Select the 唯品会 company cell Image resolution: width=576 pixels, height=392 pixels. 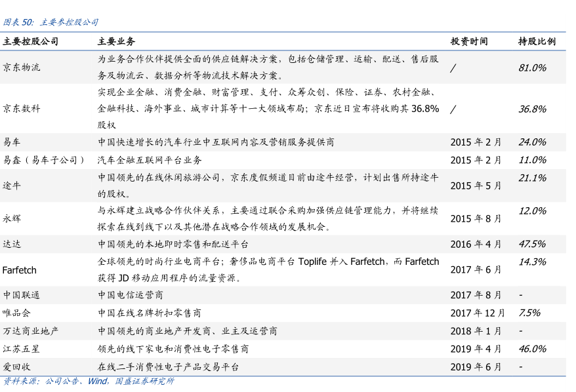click(x=16, y=313)
